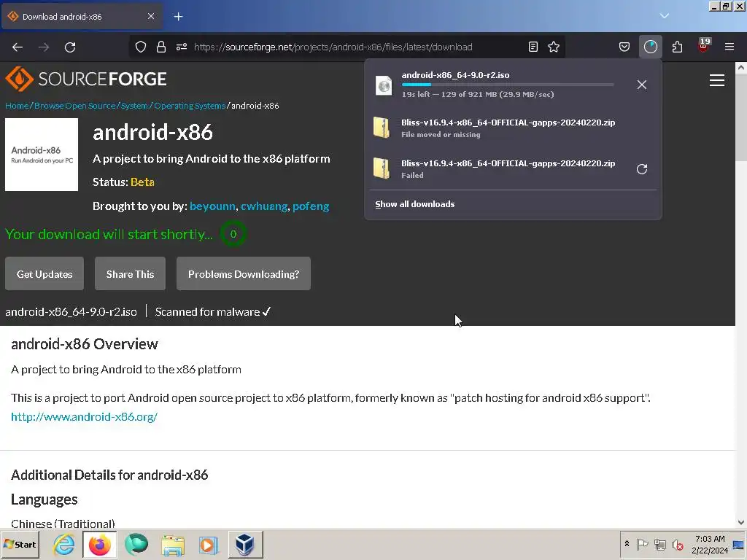Click the download countdown circle
This screenshot has height=560, width=747.
pyautogui.click(x=233, y=234)
